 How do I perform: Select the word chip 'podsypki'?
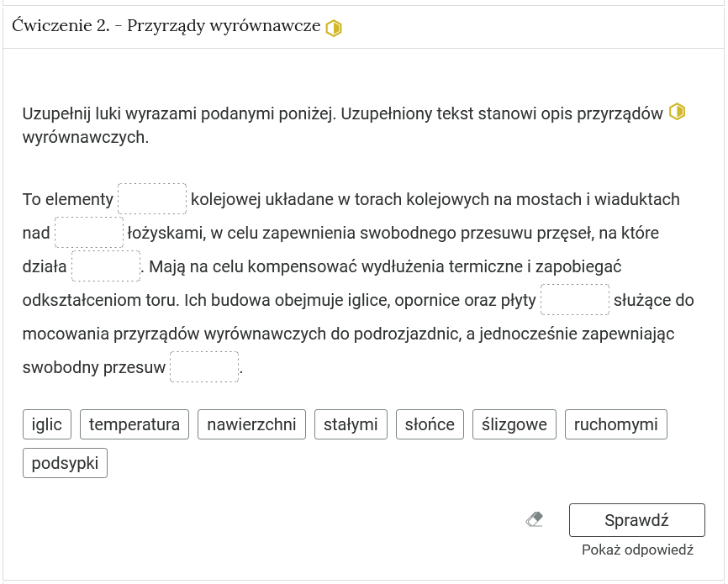[x=65, y=462]
